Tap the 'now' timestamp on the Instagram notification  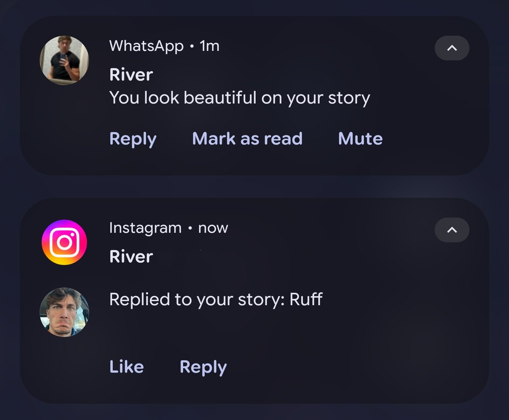click(x=213, y=228)
